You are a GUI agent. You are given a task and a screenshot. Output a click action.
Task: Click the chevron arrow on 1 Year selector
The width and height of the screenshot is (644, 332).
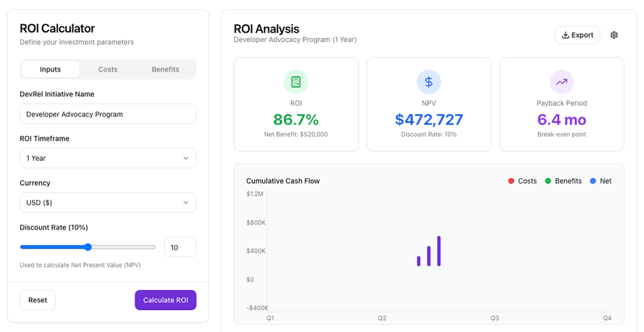(186, 158)
